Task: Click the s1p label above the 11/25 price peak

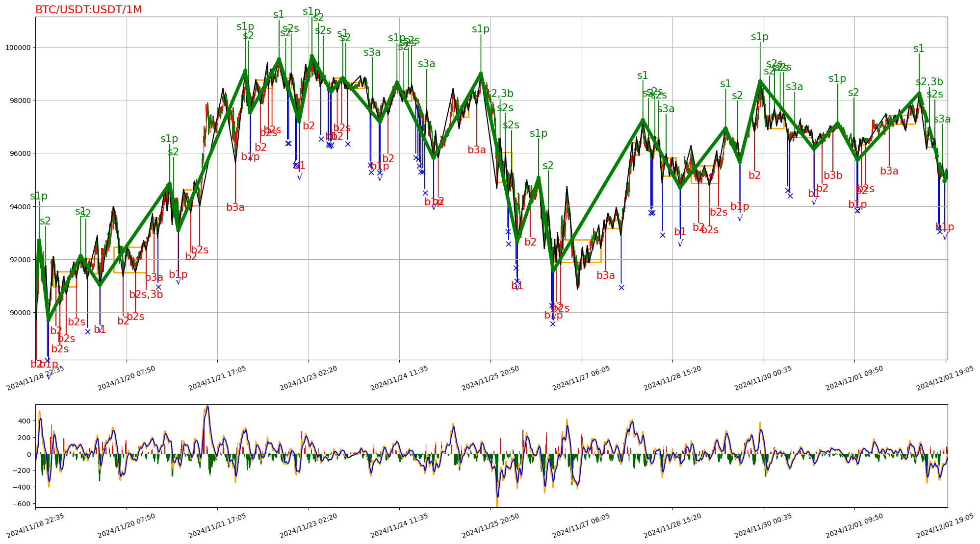Action: click(481, 29)
